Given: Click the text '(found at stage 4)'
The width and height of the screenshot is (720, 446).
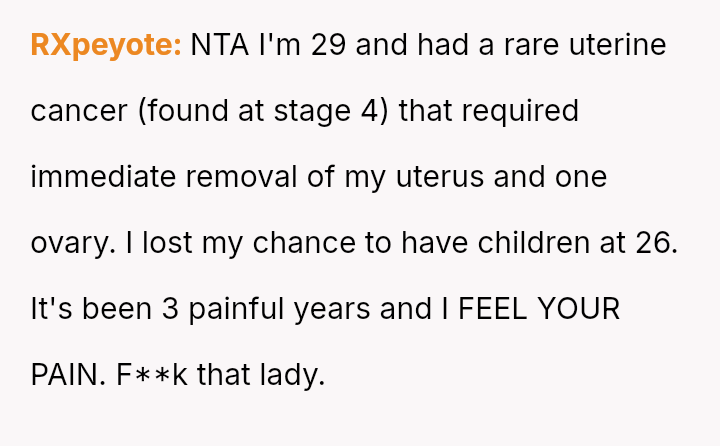Looking at the screenshot, I should click(262, 111).
